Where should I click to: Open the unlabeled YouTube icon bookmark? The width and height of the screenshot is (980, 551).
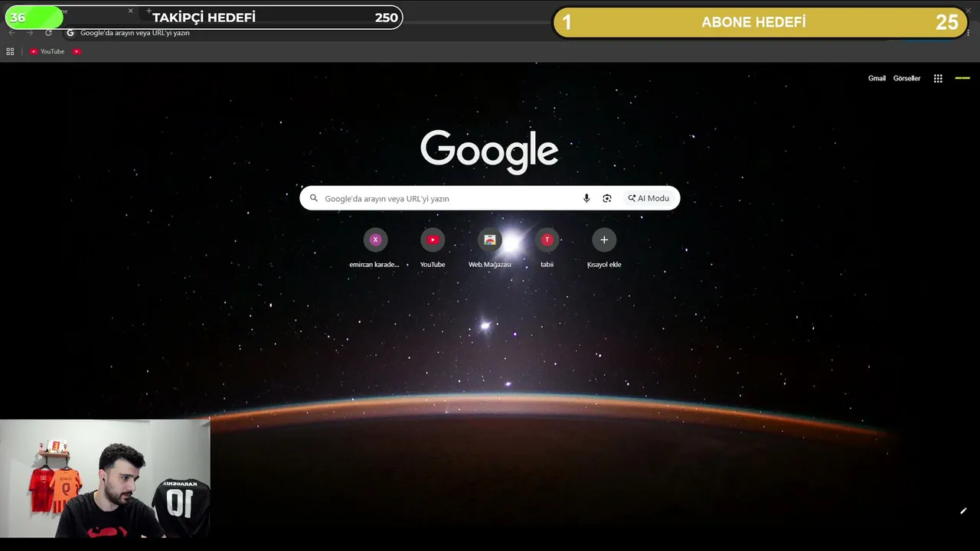pyautogui.click(x=77, y=51)
